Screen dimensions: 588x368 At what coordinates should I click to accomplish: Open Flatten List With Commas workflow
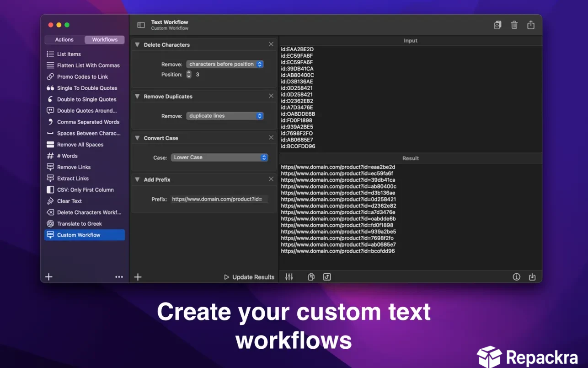click(x=85, y=65)
